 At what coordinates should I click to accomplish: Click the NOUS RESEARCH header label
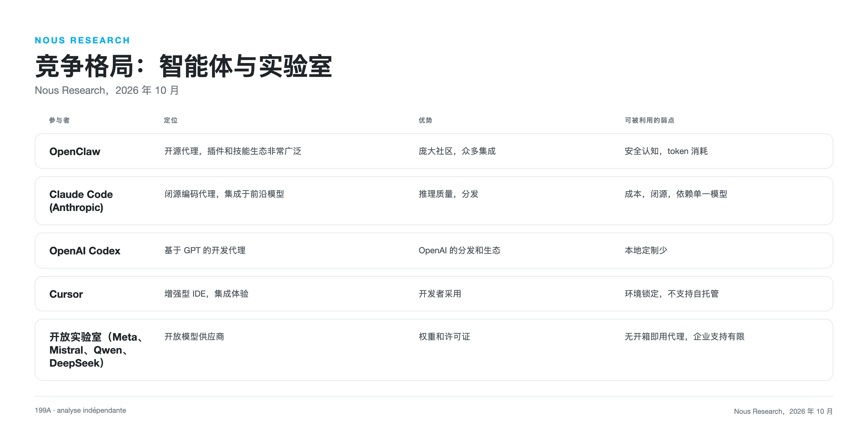point(82,40)
